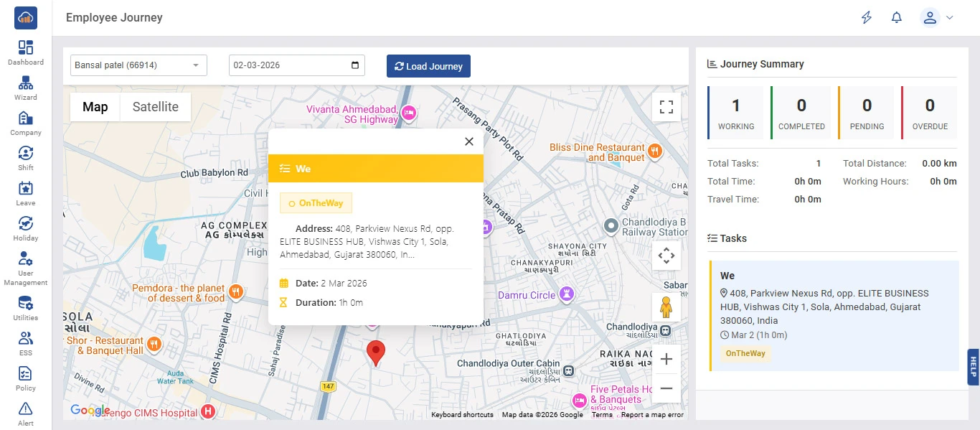Switch map to Satellite view
This screenshot has height=430, width=980.
tap(155, 107)
